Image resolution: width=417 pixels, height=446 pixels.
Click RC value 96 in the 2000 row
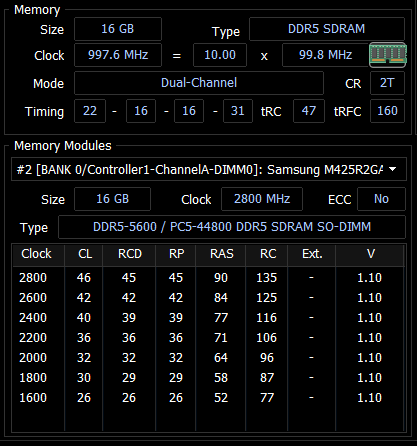pos(267,358)
